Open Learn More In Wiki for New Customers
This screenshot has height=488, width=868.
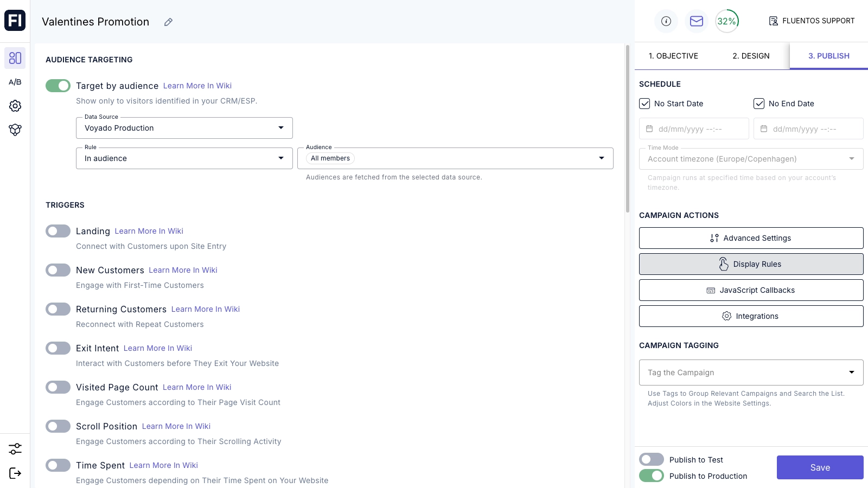point(183,270)
